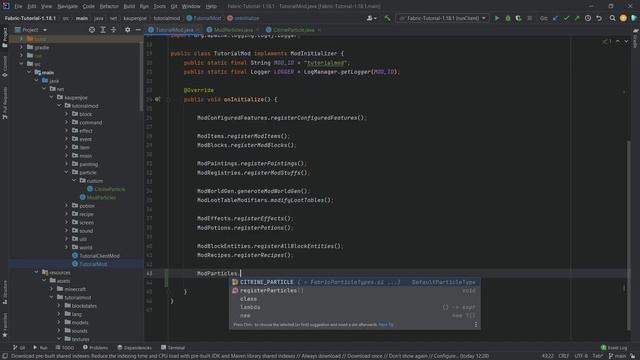The width and height of the screenshot is (640, 360).
Task: Click the main Git branch widget
Action: [x=617, y=356]
